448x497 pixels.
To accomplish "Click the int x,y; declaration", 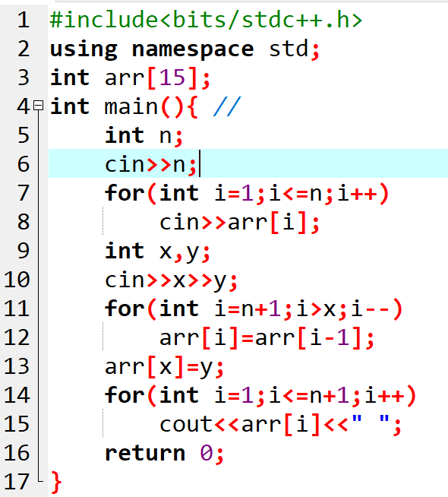I will point(157,252).
